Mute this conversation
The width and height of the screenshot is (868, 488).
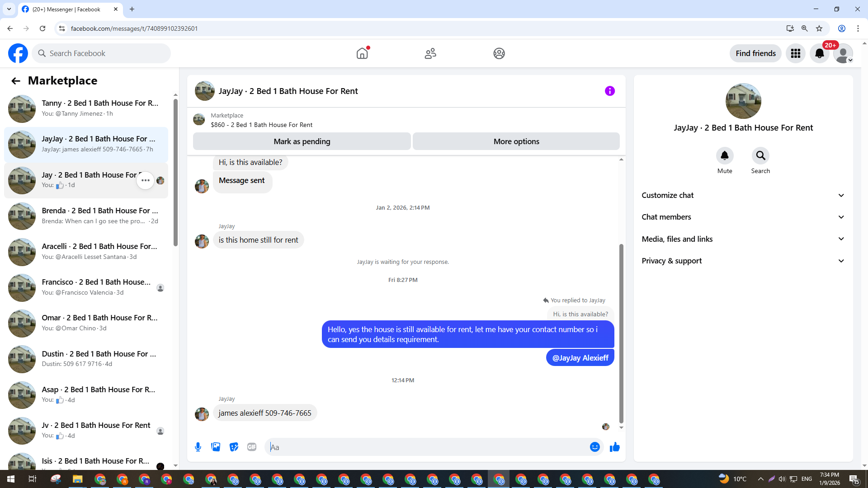tap(724, 156)
